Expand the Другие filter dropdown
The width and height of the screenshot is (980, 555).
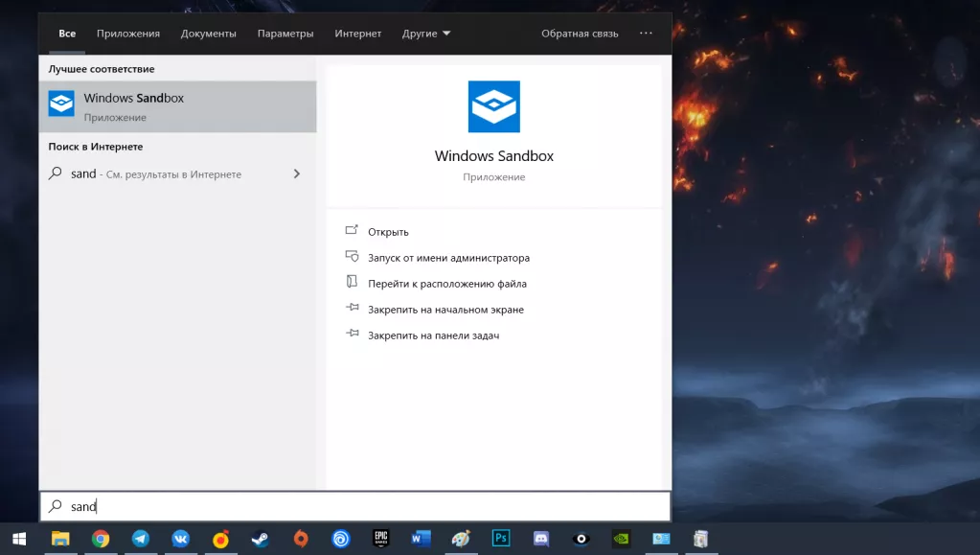coord(426,34)
